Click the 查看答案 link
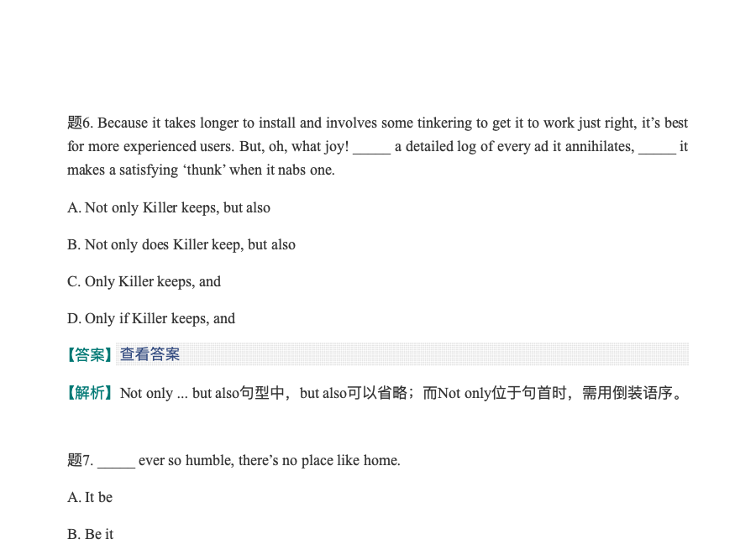This screenshot has width=756, height=555. coord(150,354)
